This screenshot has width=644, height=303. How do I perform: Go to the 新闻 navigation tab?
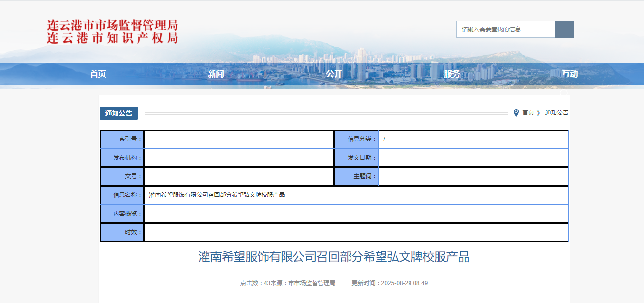216,74
